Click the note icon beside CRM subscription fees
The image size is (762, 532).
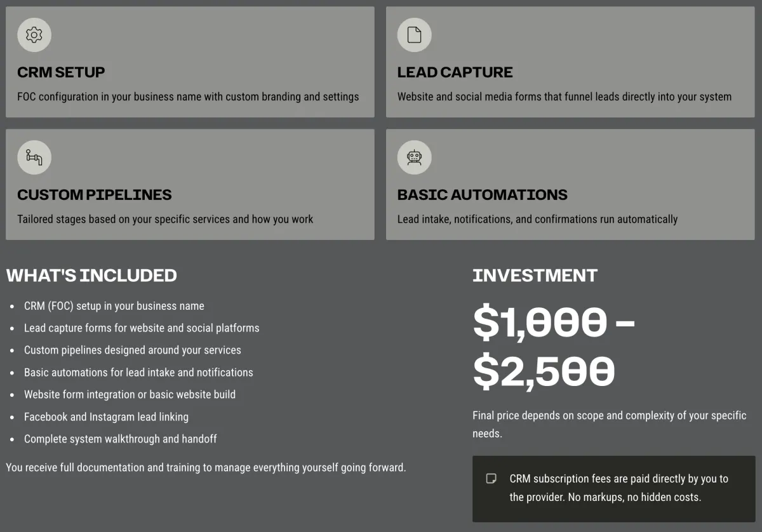(x=491, y=479)
